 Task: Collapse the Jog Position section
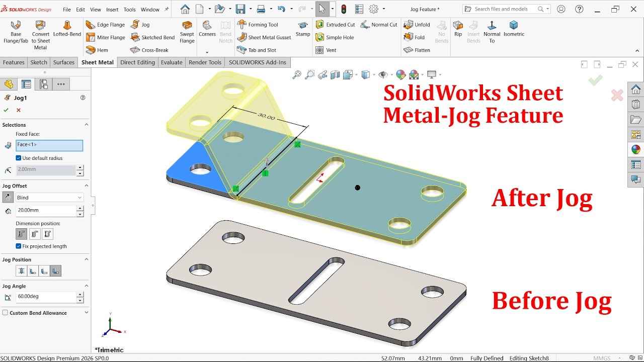point(86,259)
